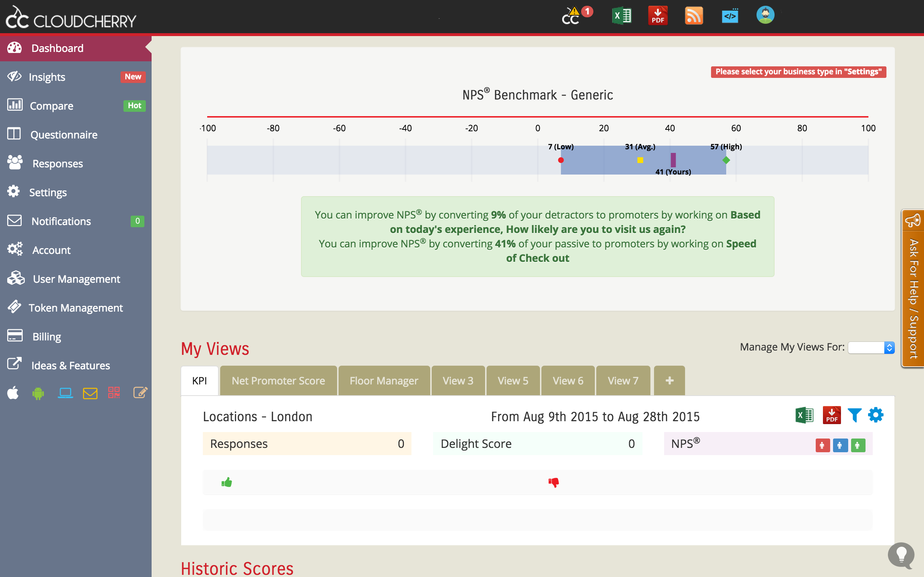The height and width of the screenshot is (577, 924).
Task: Toggle the blue passives NPS button
Action: 840,445
